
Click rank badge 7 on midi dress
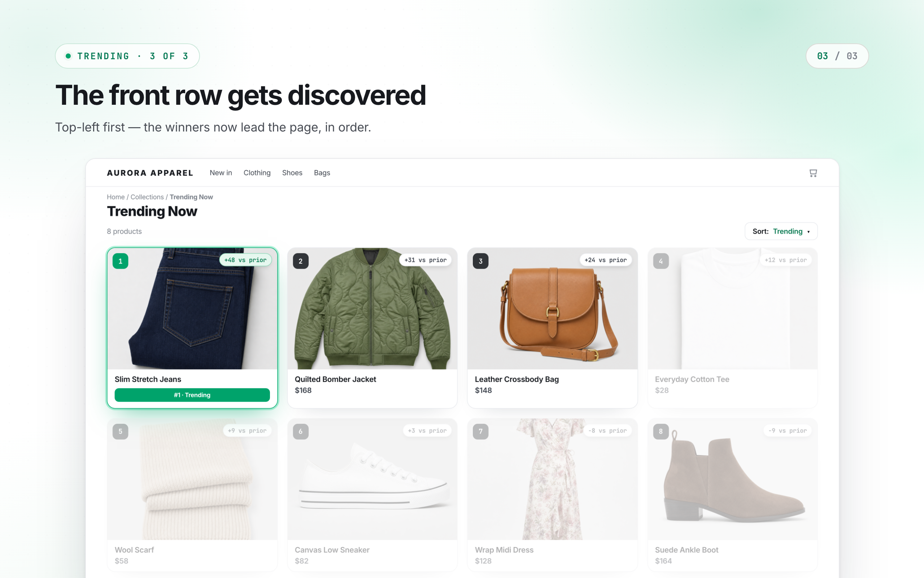tap(481, 432)
